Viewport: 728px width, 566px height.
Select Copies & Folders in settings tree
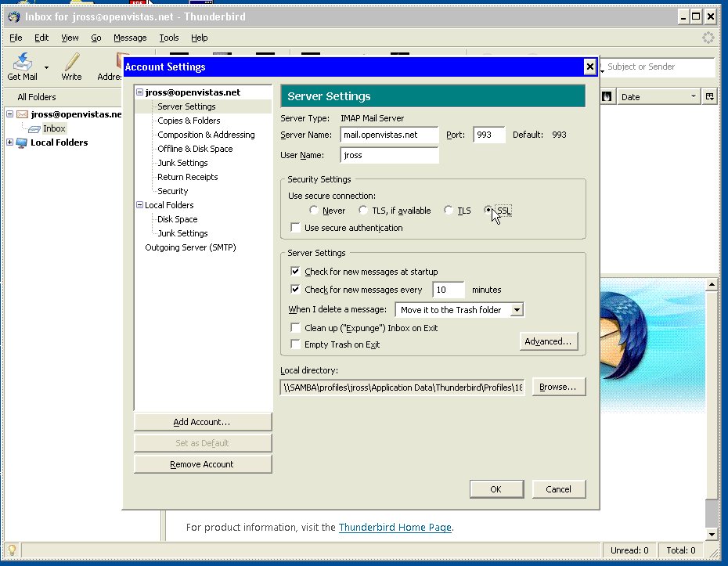point(189,121)
